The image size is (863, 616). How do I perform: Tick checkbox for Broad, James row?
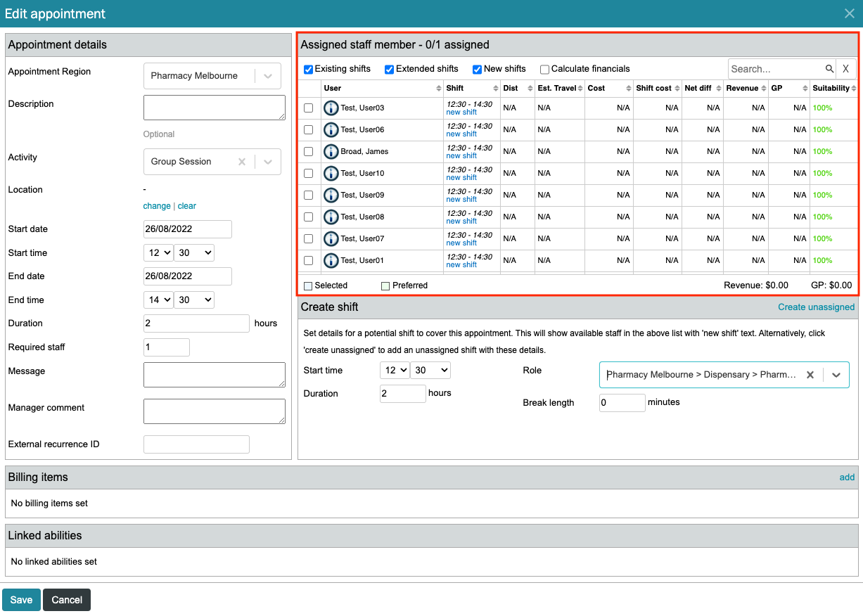pyautogui.click(x=308, y=152)
